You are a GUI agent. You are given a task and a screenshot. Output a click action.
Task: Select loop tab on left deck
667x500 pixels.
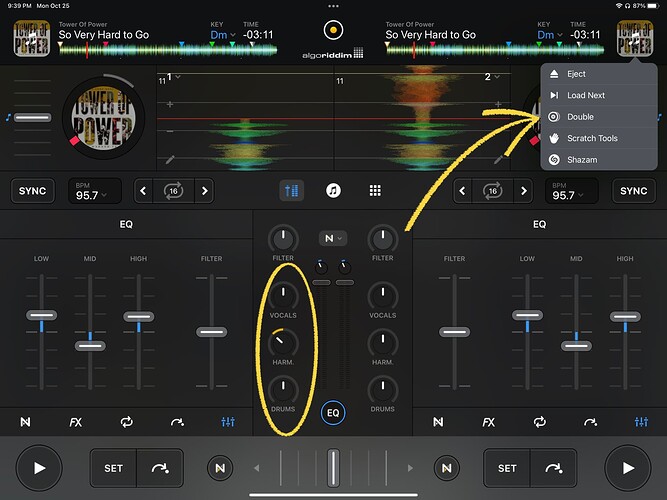click(x=126, y=422)
